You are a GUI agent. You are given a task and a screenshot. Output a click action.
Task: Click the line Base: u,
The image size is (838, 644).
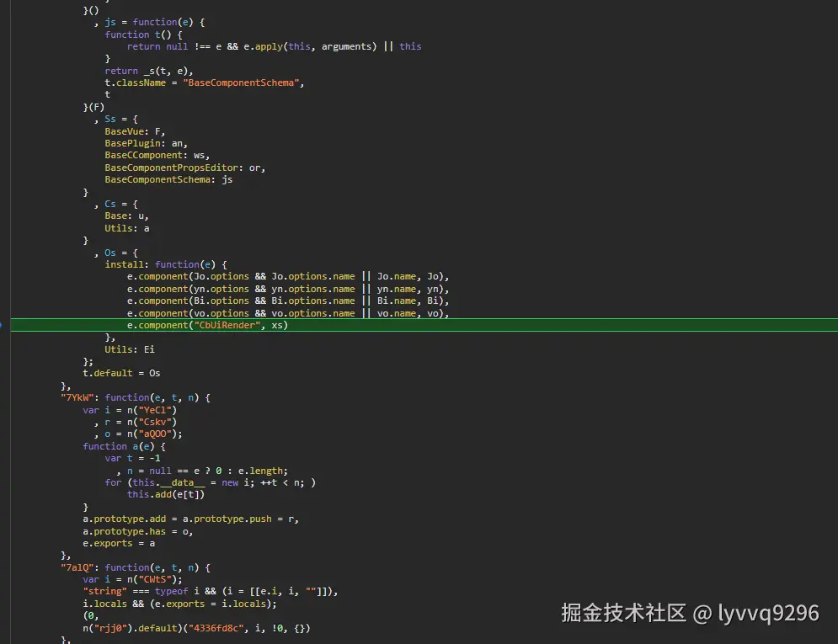[126, 216]
